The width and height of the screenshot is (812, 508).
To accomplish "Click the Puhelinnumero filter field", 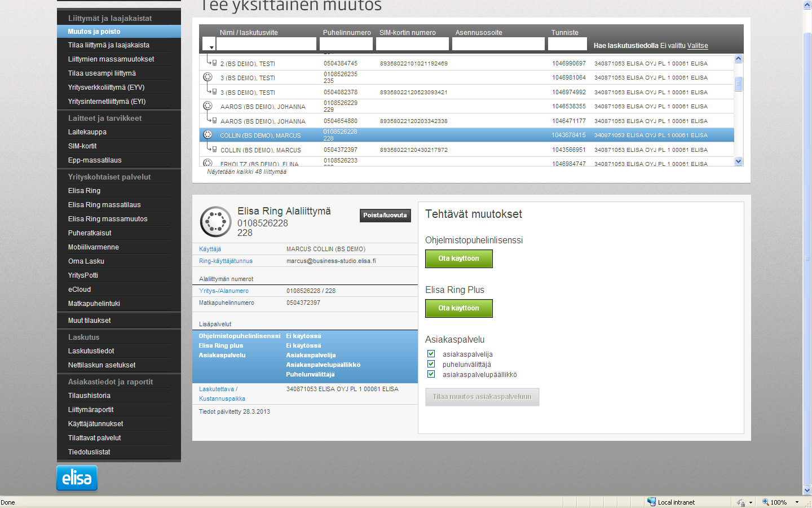I will [x=346, y=44].
